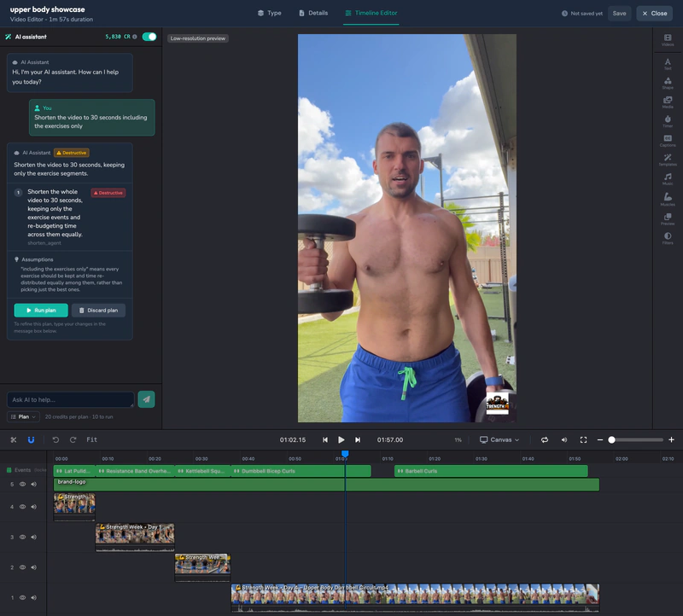The image size is (683, 616).
Task: Skip to the end of the video
Action: point(358,439)
